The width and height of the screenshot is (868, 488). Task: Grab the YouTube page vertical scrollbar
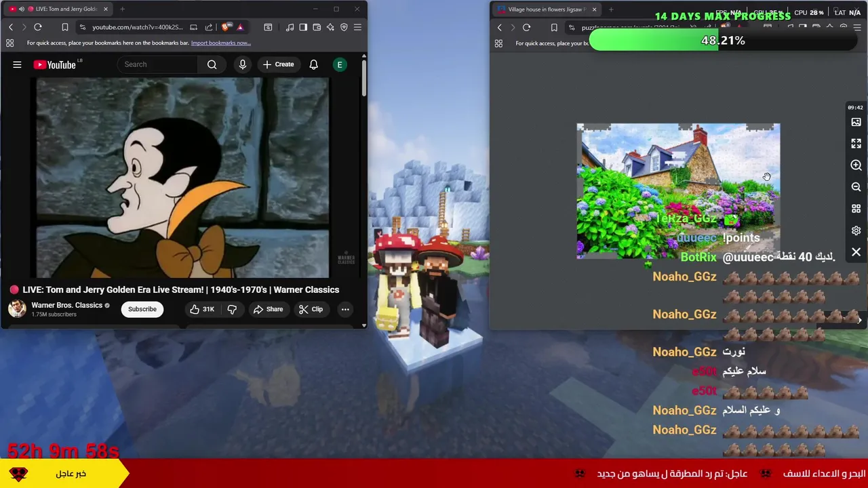point(363,78)
